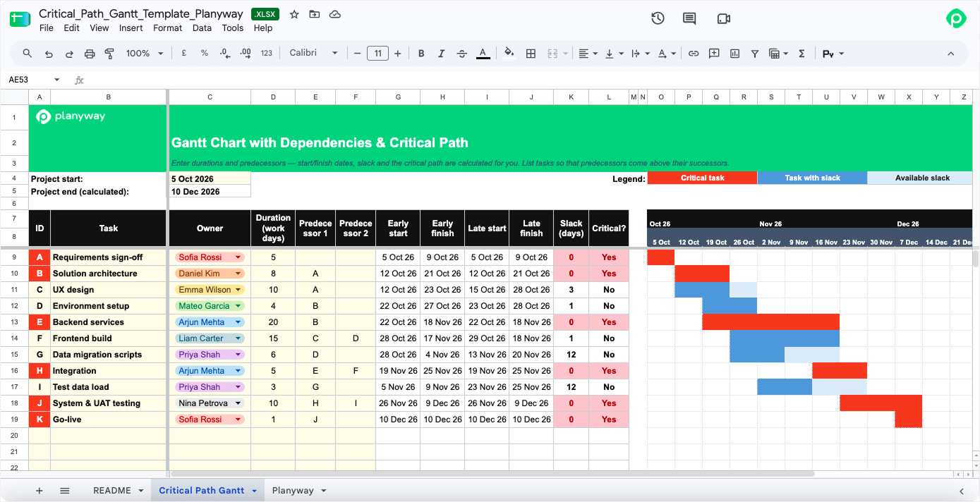This screenshot has width=980, height=502.
Task: Open the fill color picker
Action: [x=509, y=54]
